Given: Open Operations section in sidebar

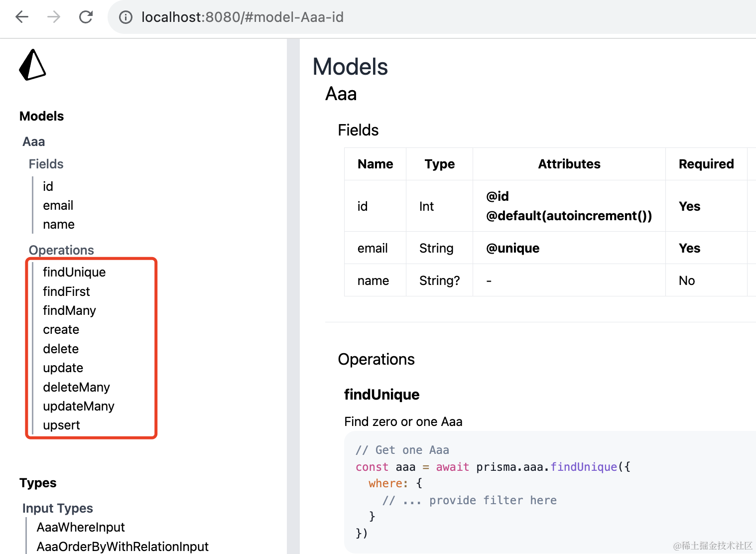Looking at the screenshot, I should (x=61, y=250).
